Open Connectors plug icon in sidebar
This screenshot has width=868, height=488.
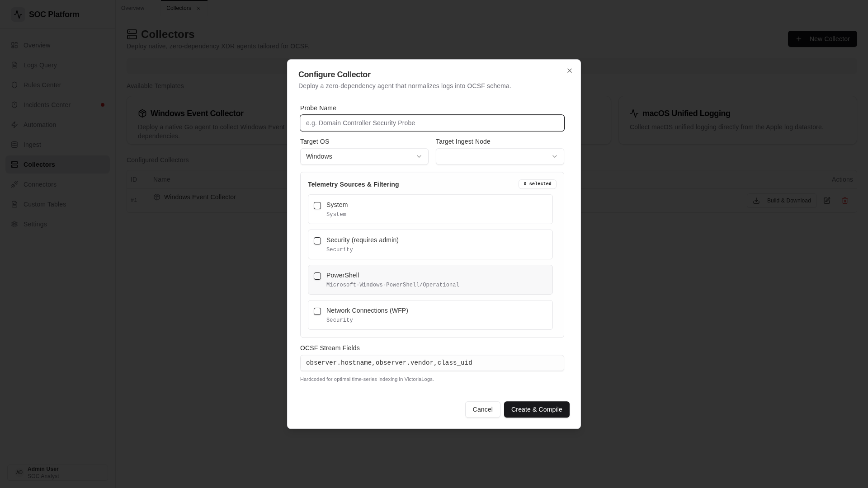click(14, 184)
